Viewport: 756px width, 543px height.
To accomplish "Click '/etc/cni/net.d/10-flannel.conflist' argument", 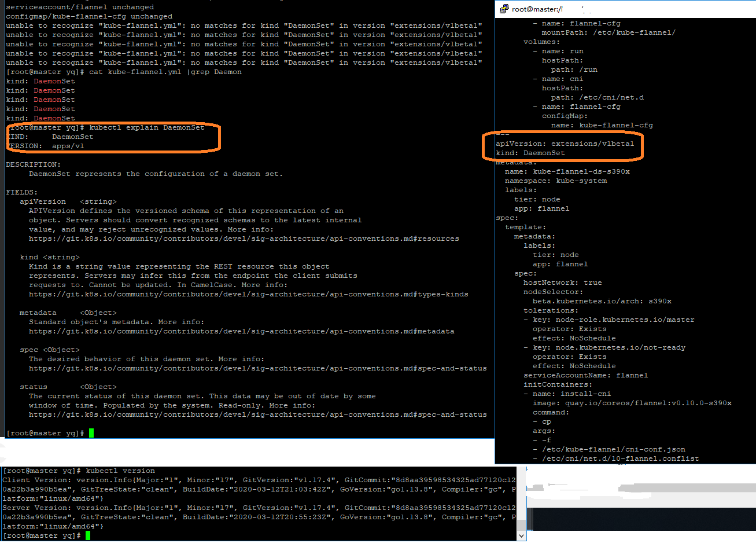I will 621,458.
